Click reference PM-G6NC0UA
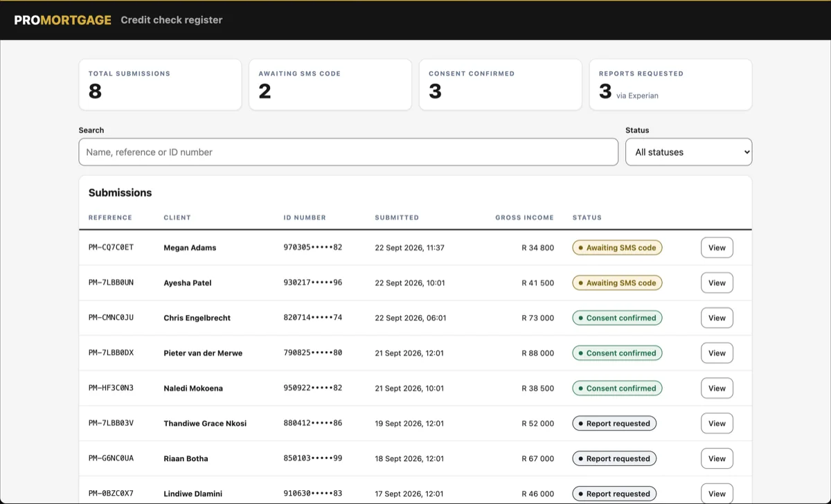 111,458
